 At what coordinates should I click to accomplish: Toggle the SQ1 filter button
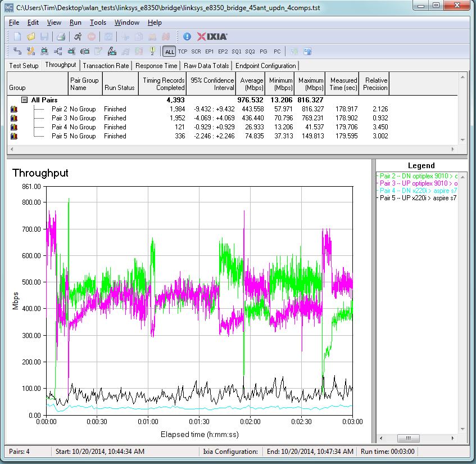point(237,52)
